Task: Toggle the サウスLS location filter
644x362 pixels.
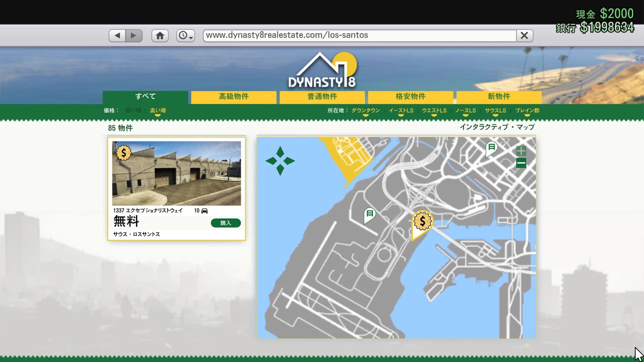Action: (x=495, y=111)
